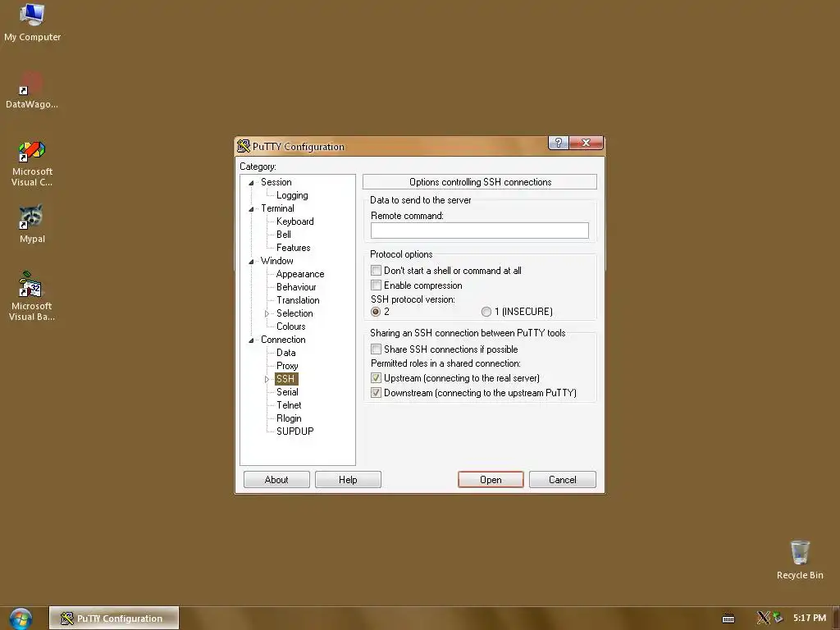Image resolution: width=840 pixels, height=630 pixels.
Task: Open the Telnet settings category
Action: click(288, 405)
